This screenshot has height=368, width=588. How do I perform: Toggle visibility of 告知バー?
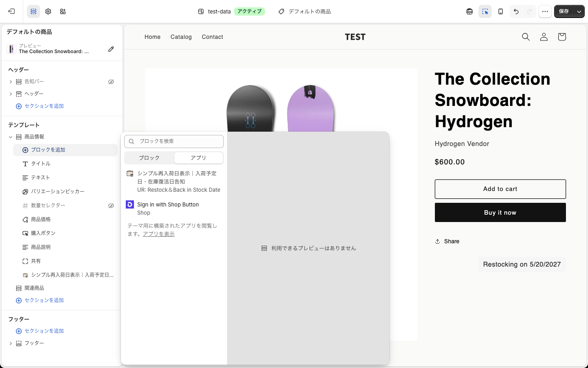(111, 82)
